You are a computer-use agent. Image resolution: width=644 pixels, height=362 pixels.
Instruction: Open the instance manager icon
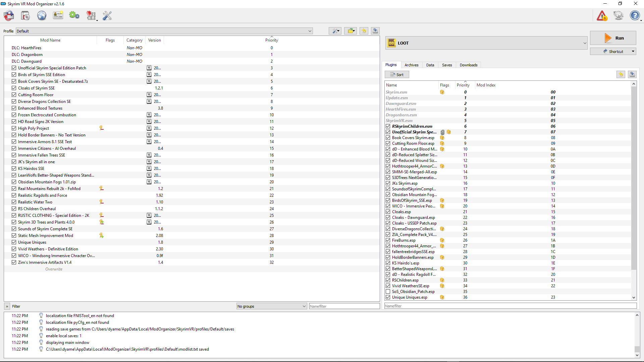pos(9,15)
